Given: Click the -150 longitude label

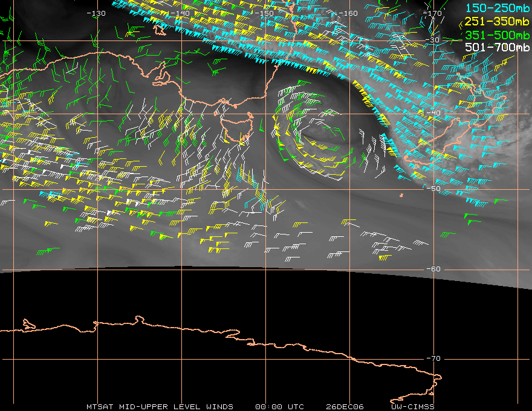Looking at the screenshot, I should pos(264,13).
